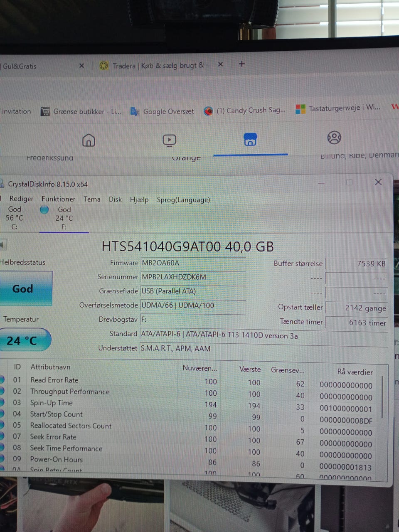The width and height of the screenshot is (399, 532).
Task: Open the profile account icon
Action: (x=334, y=138)
